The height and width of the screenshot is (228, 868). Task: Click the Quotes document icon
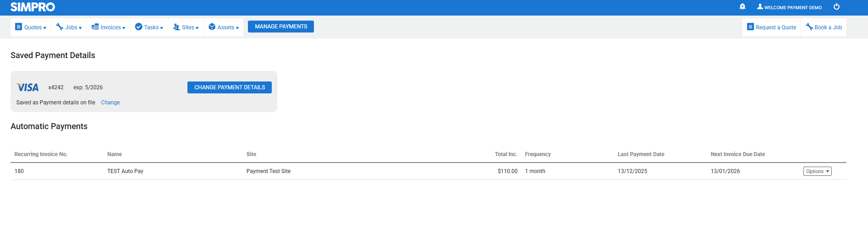[x=18, y=27]
